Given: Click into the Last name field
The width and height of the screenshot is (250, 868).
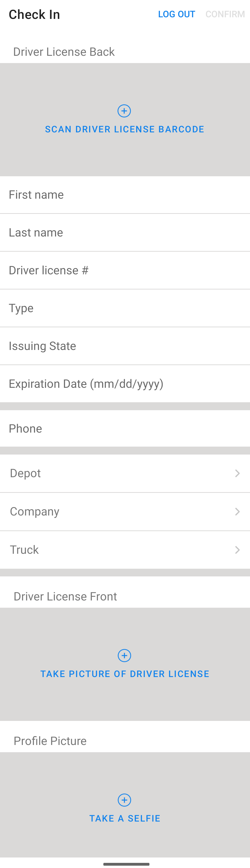Looking at the screenshot, I should 125,233.
